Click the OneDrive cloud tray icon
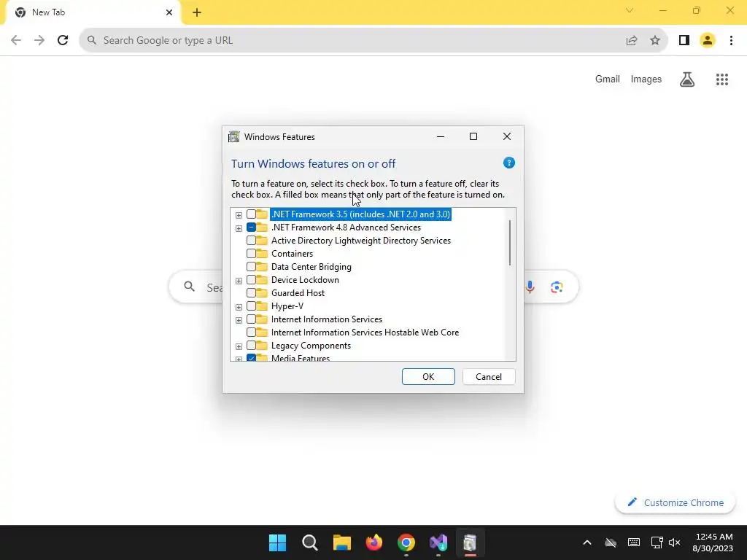The width and height of the screenshot is (747, 560). 611,542
